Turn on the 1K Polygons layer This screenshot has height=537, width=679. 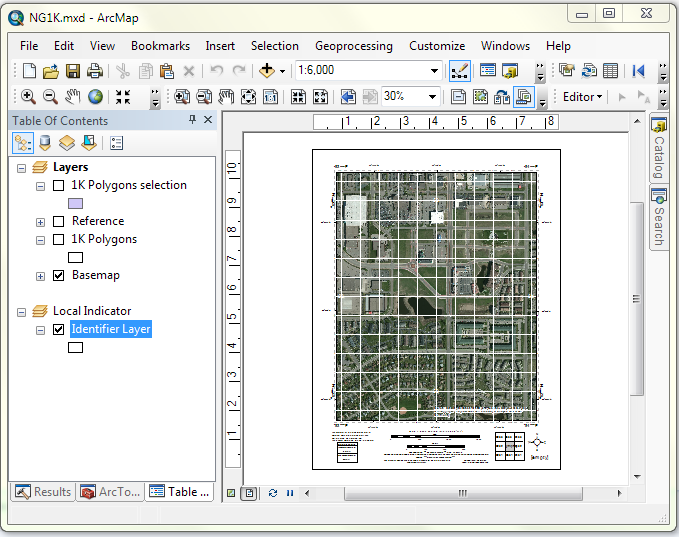(58, 239)
